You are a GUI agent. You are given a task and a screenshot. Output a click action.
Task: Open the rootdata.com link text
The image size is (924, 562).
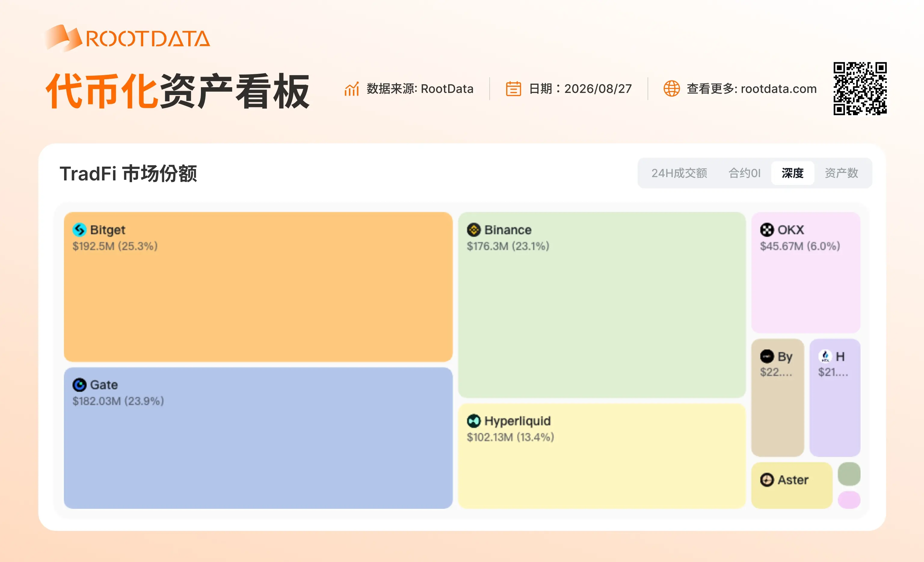coord(778,89)
